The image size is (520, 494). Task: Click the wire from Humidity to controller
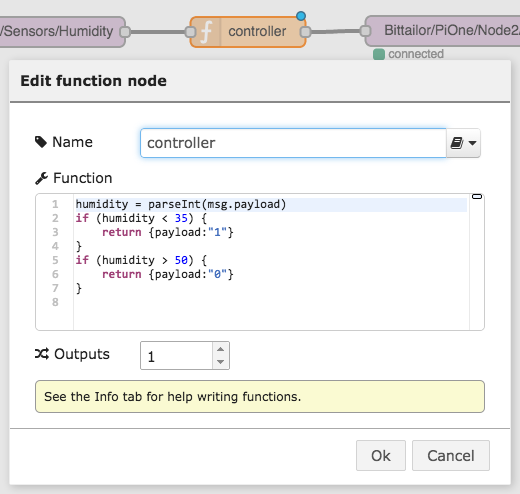point(158,32)
